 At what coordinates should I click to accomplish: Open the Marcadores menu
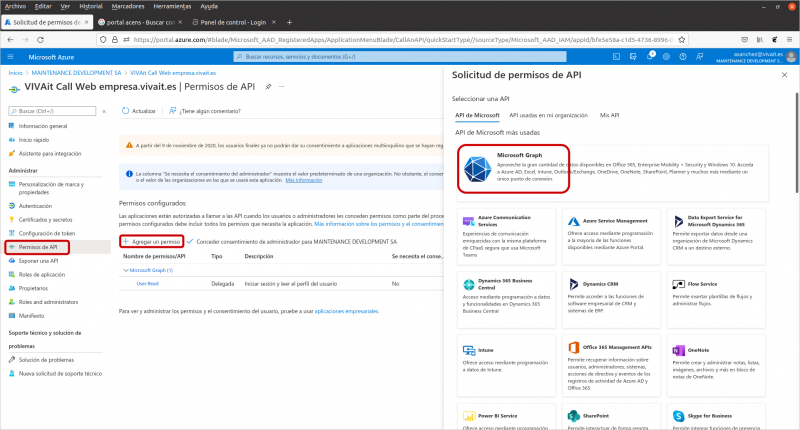coord(128,6)
